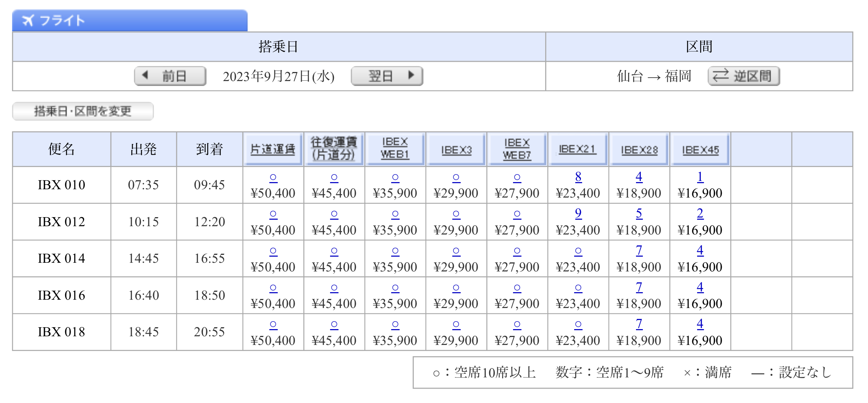Open the IBEX21 fare header
This screenshot has width=868, height=403.
(x=578, y=149)
